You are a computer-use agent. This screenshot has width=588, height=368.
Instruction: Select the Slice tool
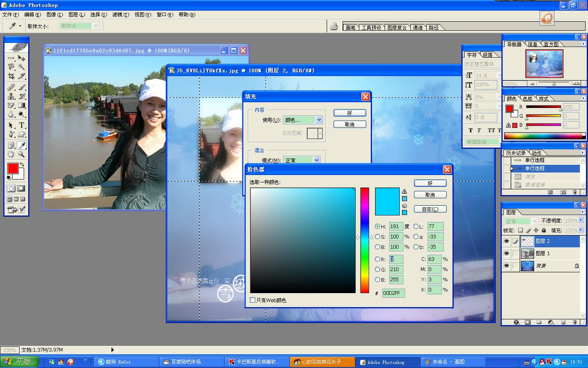pyautogui.click(x=22, y=76)
